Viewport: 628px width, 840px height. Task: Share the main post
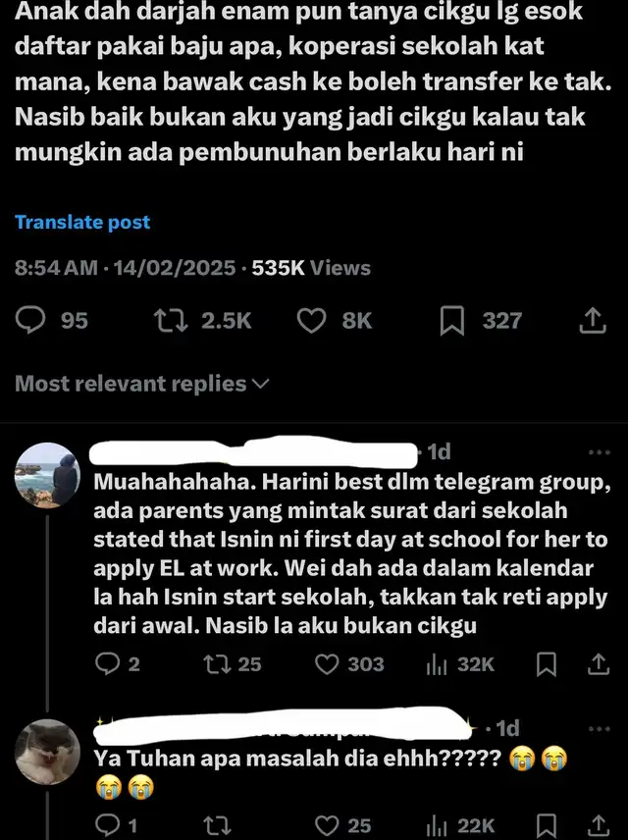pyautogui.click(x=593, y=320)
